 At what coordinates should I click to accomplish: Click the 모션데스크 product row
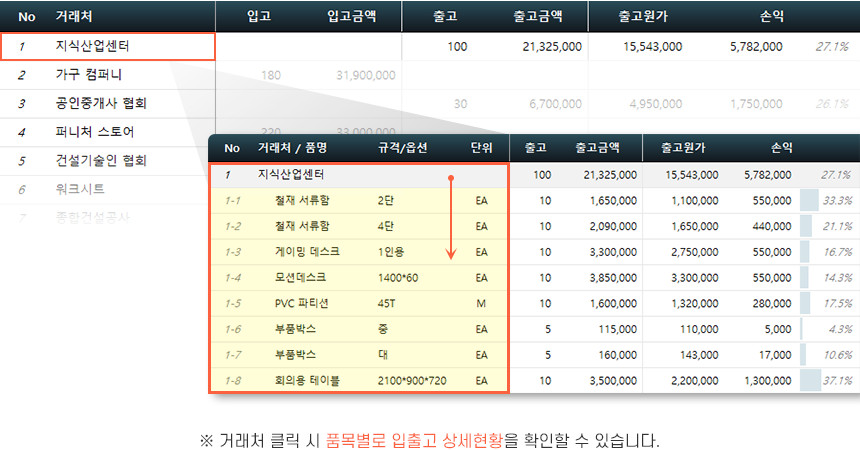299,277
